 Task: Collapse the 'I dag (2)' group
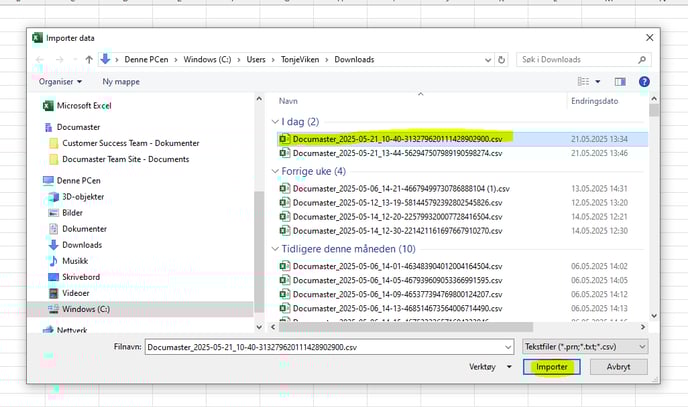tap(275, 121)
